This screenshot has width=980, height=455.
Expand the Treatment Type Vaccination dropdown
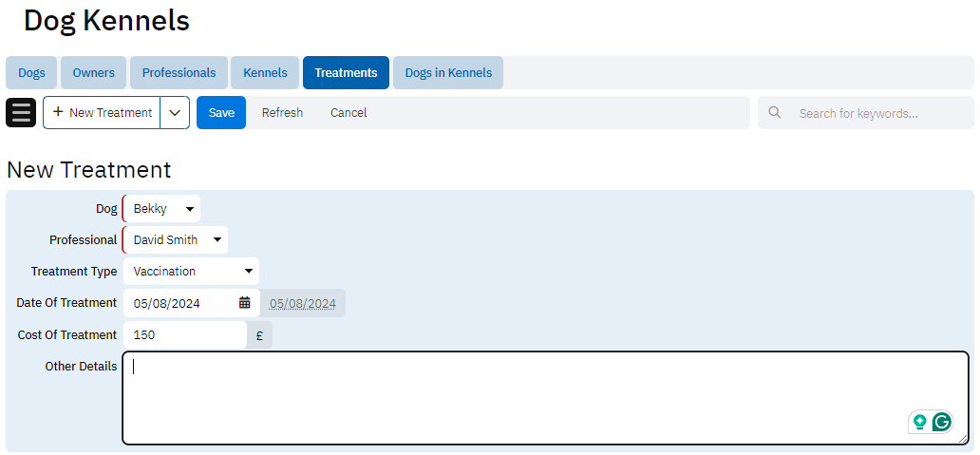coord(192,271)
